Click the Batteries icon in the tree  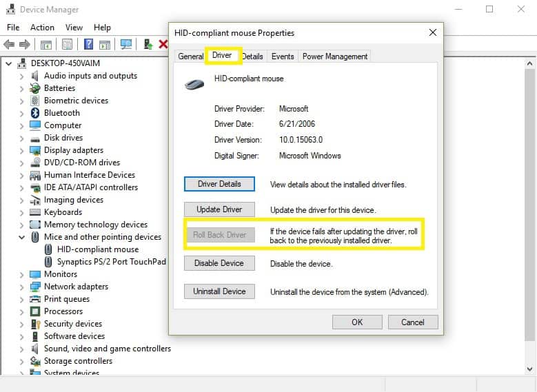pos(35,88)
